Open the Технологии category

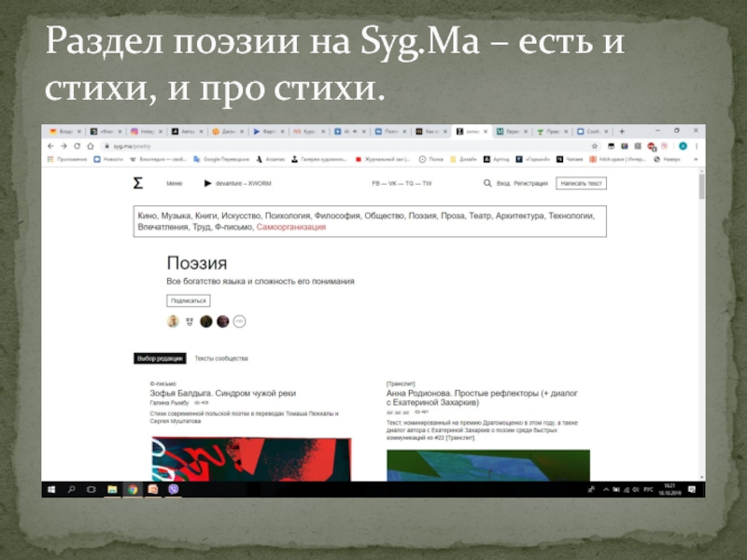(571, 216)
